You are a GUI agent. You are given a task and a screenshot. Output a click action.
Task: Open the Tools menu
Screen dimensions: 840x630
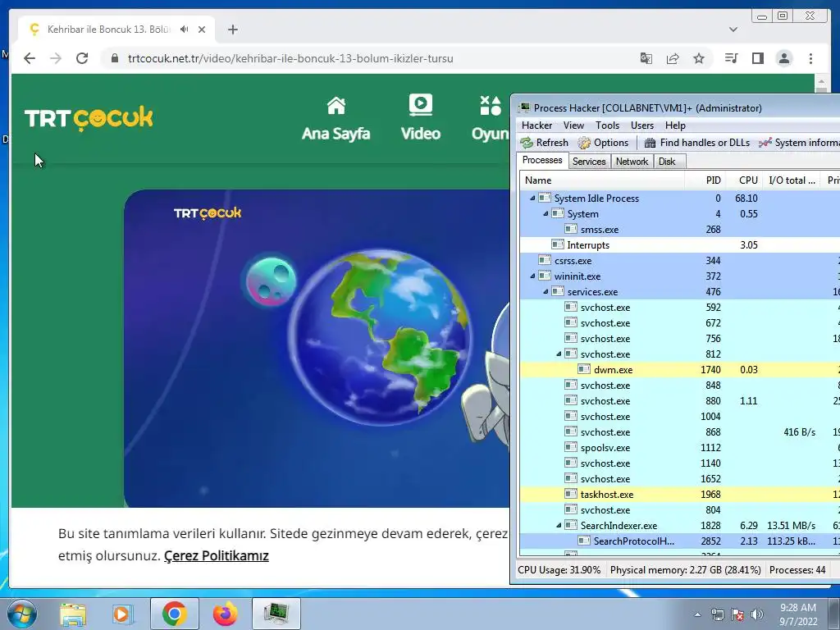click(608, 126)
